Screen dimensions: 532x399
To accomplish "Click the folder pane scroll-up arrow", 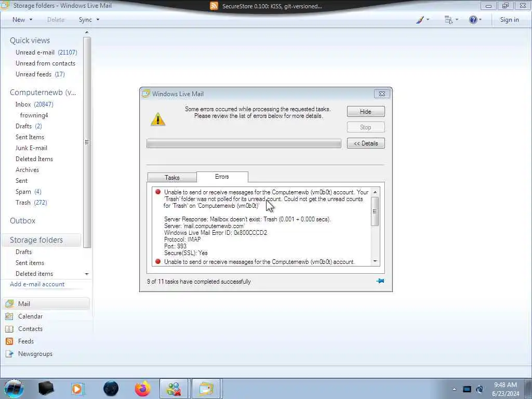I will [87, 32].
